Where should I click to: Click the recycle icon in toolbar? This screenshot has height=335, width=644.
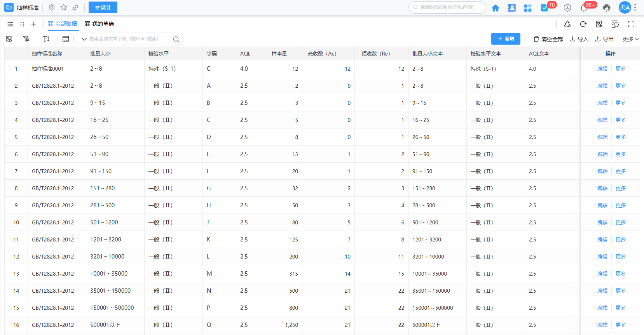(x=567, y=24)
